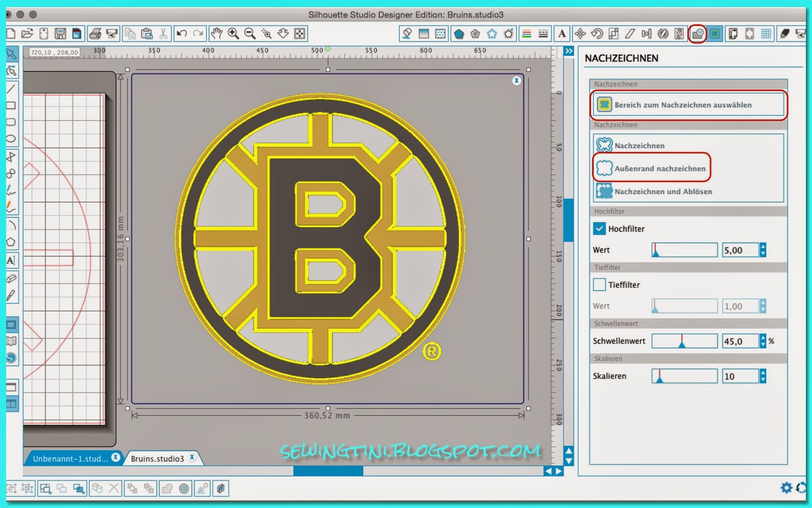Close the Unbenannt-1 document tab

tap(116, 457)
